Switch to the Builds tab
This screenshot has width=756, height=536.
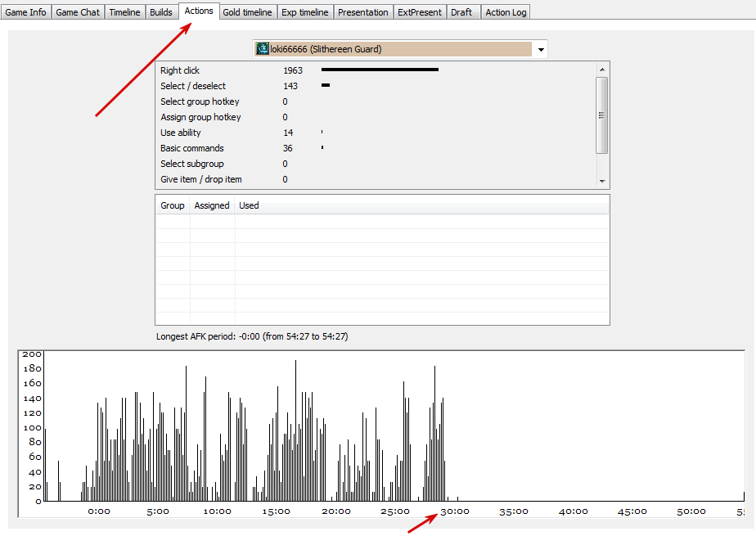pyautogui.click(x=161, y=12)
